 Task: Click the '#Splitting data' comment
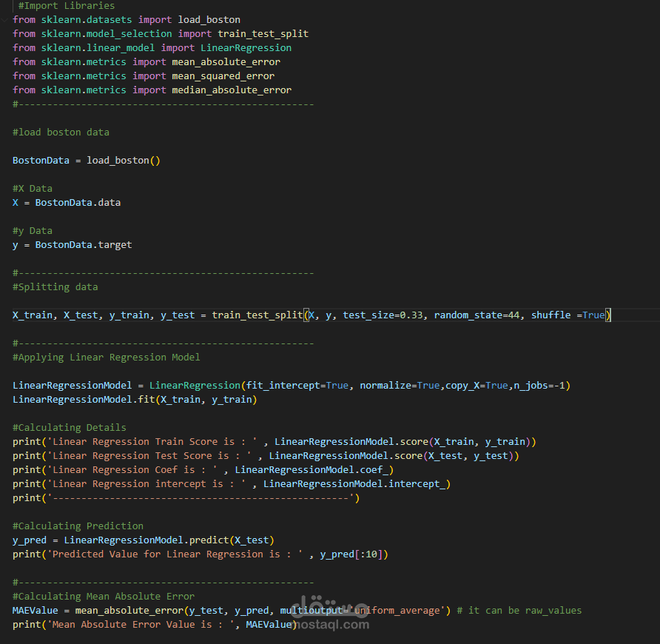pos(55,286)
